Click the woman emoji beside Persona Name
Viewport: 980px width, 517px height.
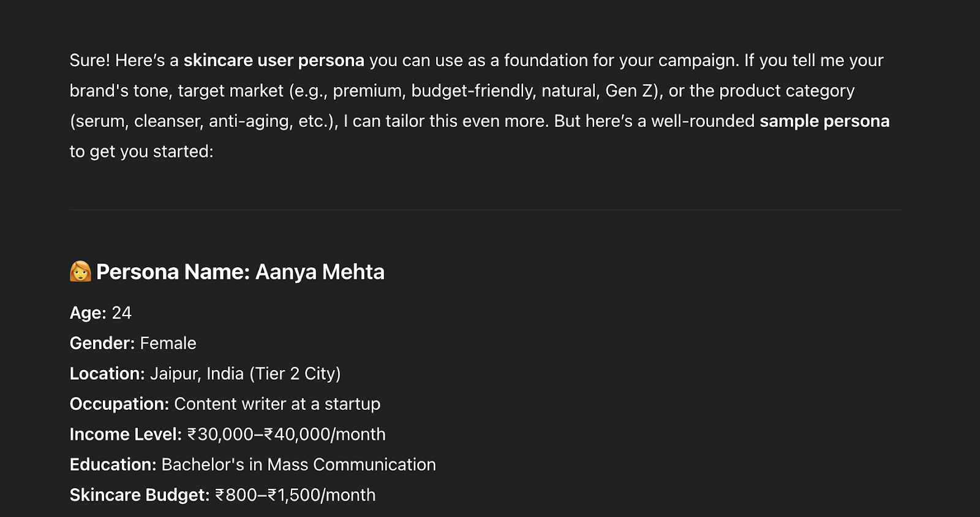[x=80, y=271]
